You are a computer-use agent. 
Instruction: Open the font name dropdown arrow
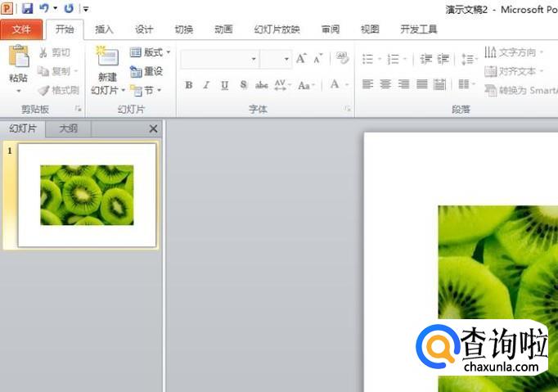coord(254,59)
